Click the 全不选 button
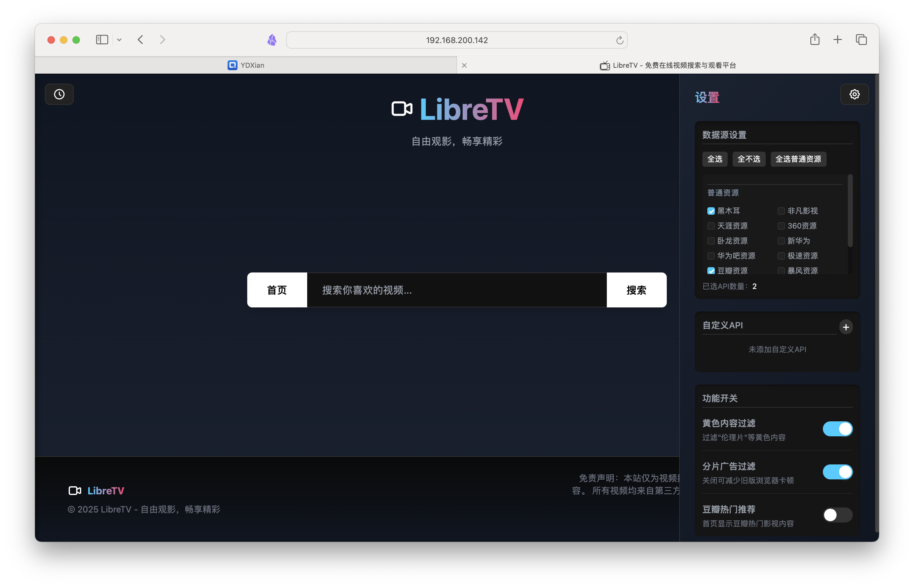Image resolution: width=914 pixels, height=588 pixels. (749, 159)
